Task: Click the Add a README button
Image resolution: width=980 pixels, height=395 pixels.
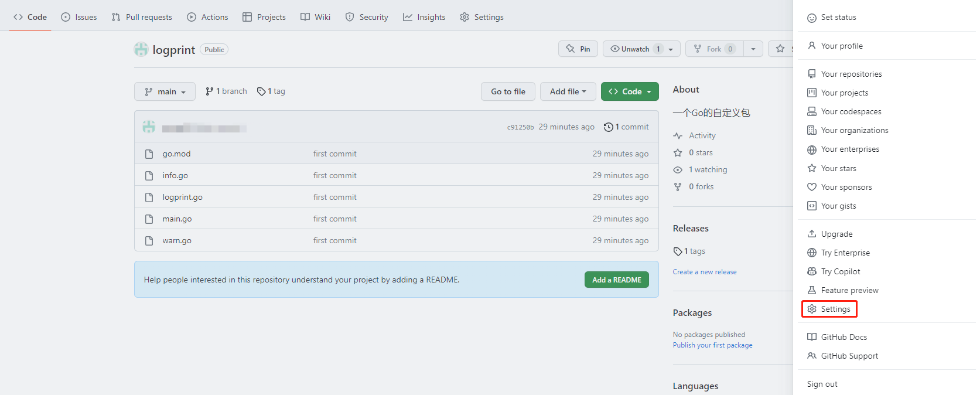Action: (616, 280)
